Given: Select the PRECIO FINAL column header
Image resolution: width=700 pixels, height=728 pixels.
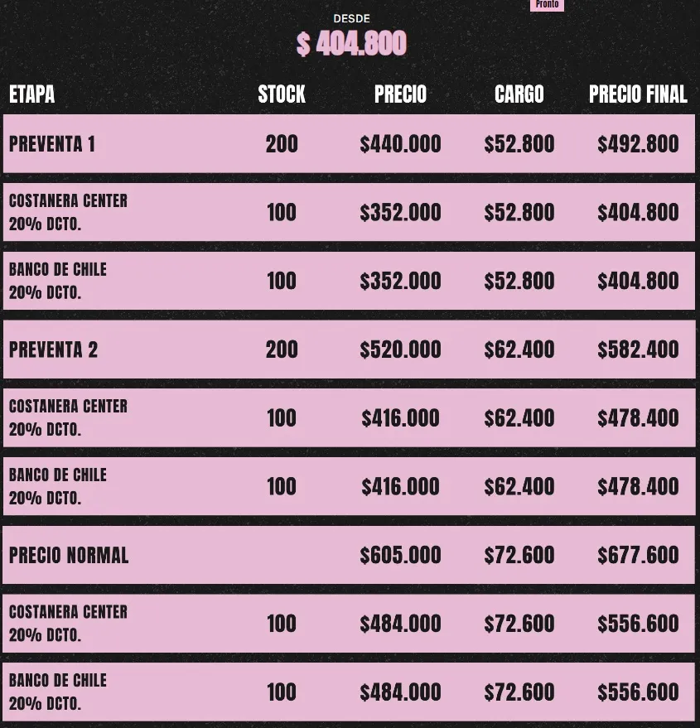Looking at the screenshot, I should (638, 94).
